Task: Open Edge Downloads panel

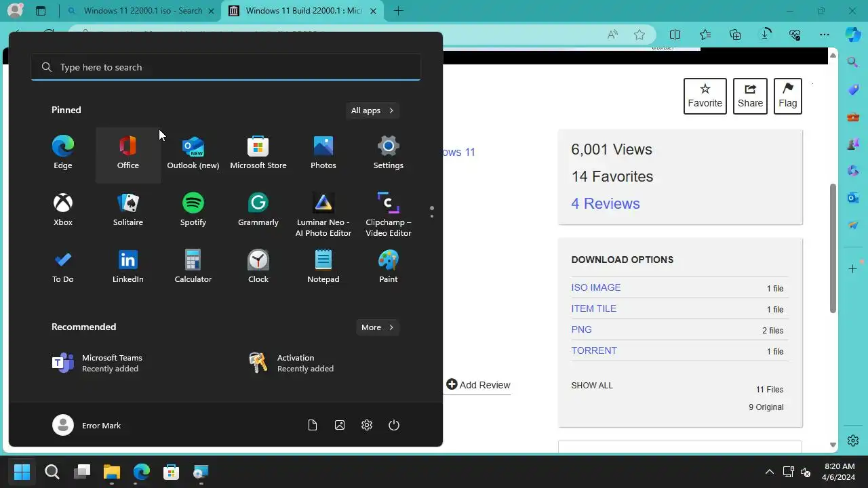Action: click(x=765, y=35)
